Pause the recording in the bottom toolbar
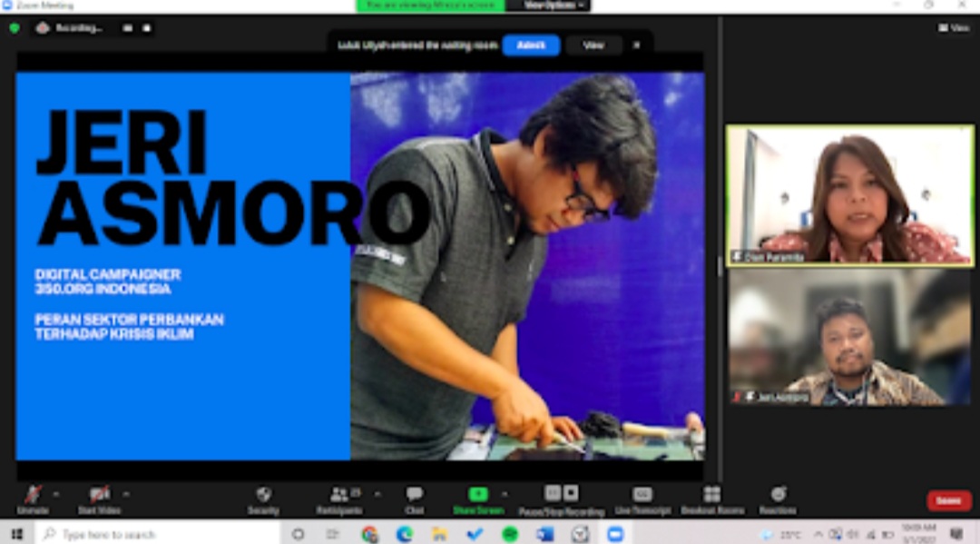980x544 pixels. (553, 493)
